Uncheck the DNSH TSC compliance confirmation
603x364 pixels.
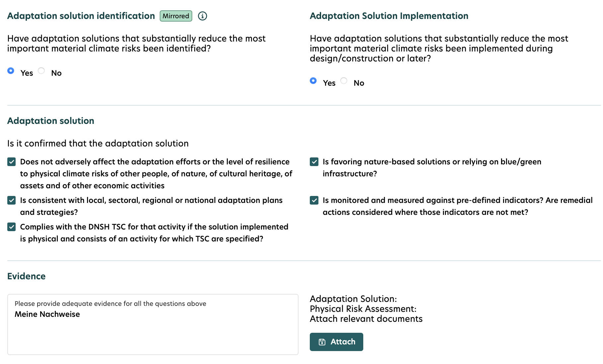(11, 227)
